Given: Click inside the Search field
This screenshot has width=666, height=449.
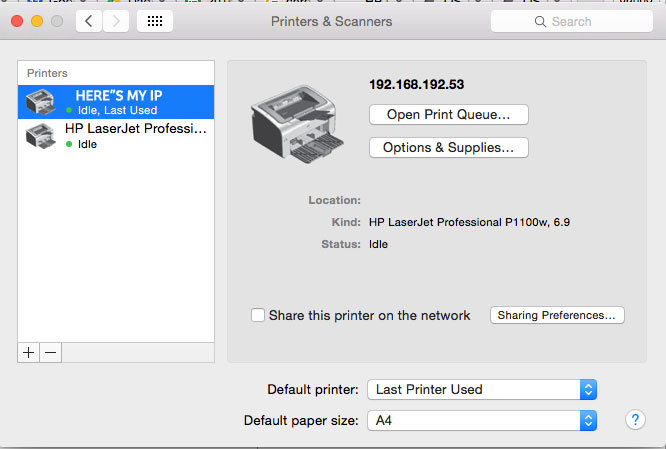Looking at the screenshot, I should [x=572, y=21].
